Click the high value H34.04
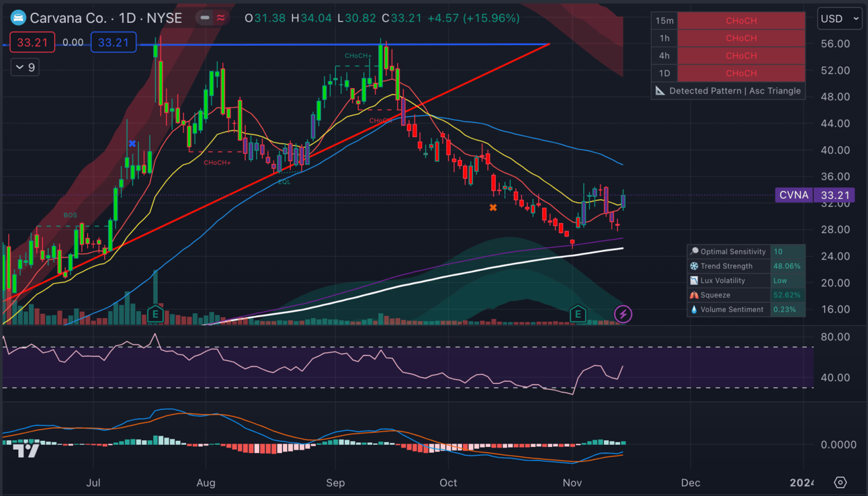 pos(312,18)
